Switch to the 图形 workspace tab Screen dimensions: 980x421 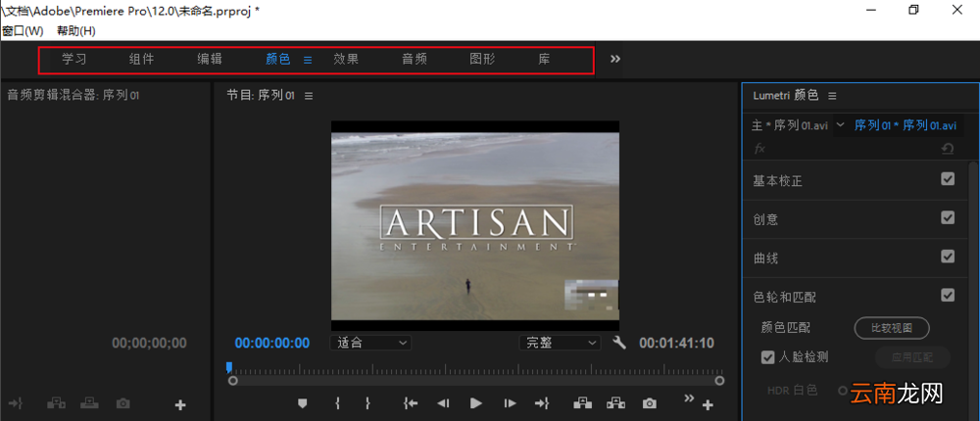482,60
